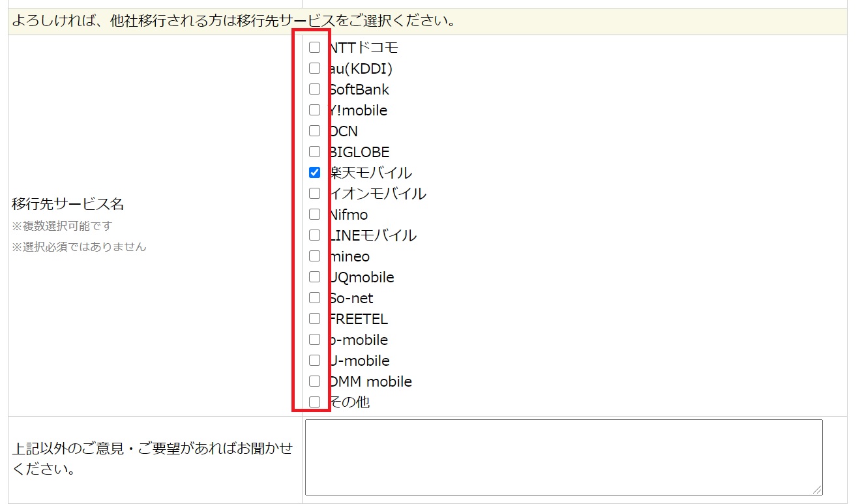
Task: Check the UQmobile checkbox
Action: click(315, 277)
